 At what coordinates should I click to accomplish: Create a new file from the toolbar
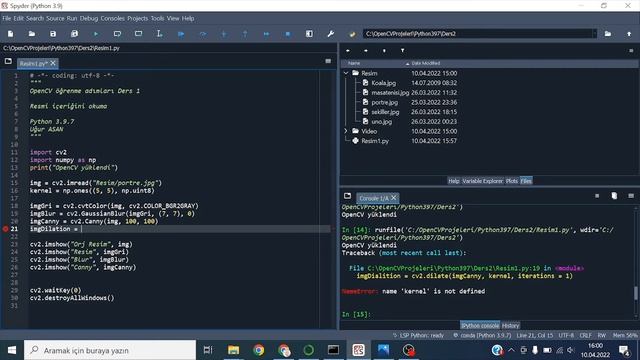(11, 34)
